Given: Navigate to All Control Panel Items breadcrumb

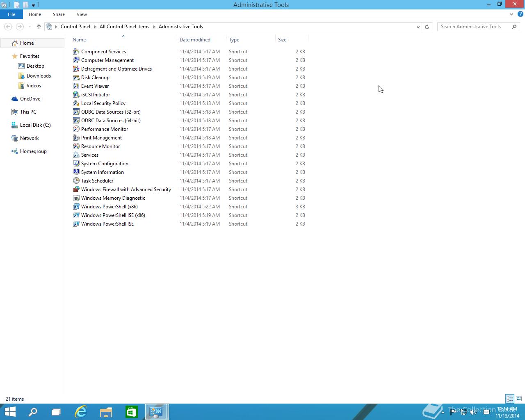Looking at the screenshot, I should [x=124, y=27].
